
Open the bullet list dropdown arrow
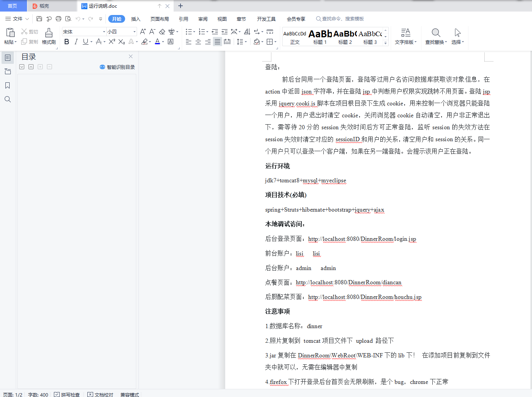(x=194, y=32)
